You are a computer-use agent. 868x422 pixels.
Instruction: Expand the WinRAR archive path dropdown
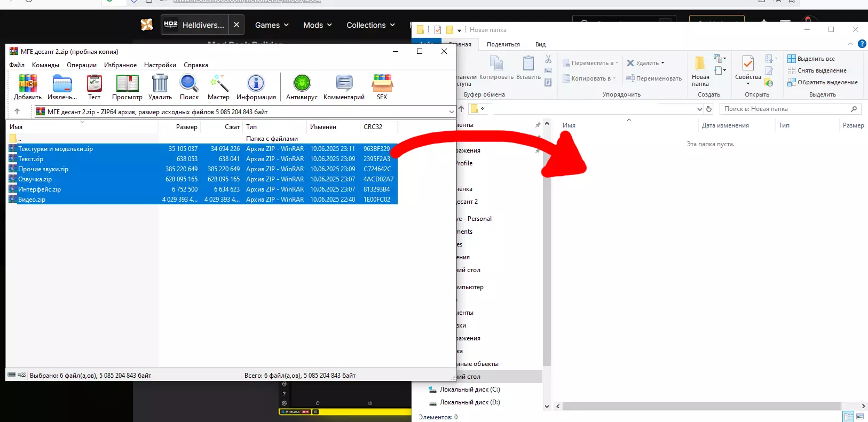451,112
